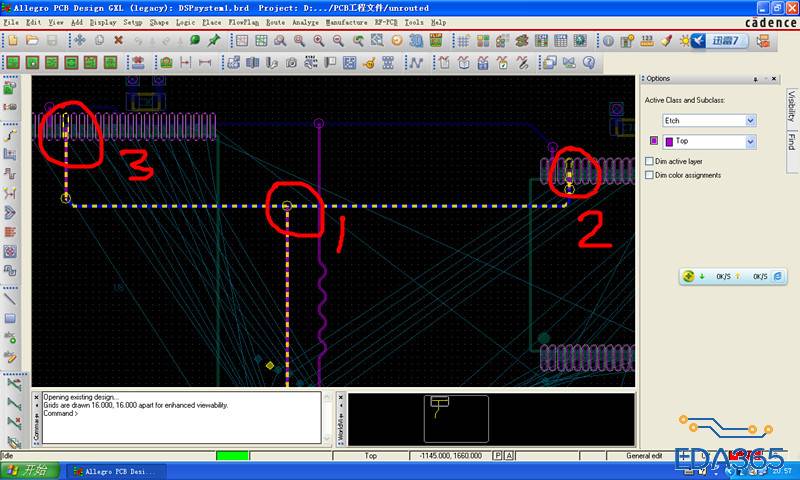Open the Find side tab
This screenshot has width=800, height=480.
(791, 141)
